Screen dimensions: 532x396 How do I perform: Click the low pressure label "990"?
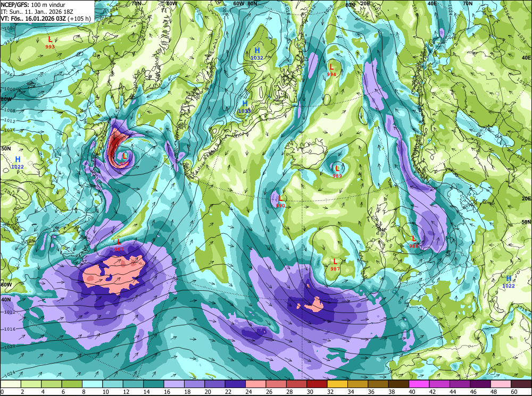[x=280, y=206]
